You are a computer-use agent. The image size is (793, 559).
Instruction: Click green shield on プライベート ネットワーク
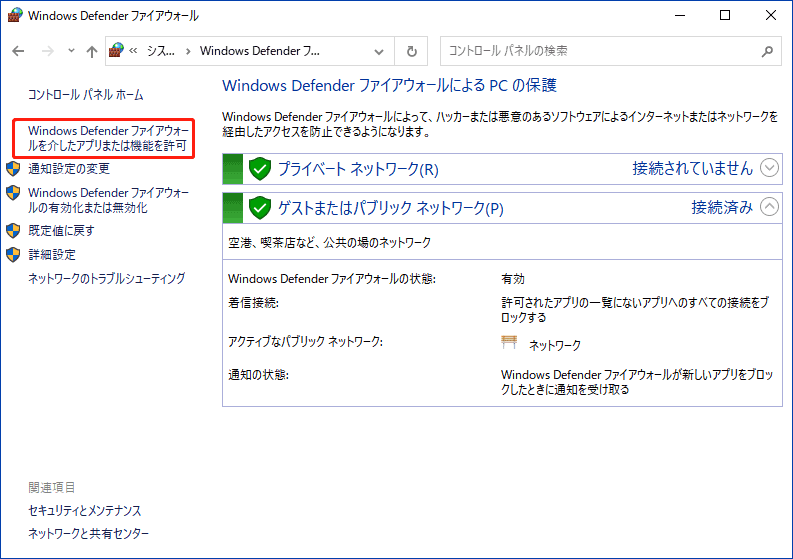pyautogui.click(x=260, y=169)
